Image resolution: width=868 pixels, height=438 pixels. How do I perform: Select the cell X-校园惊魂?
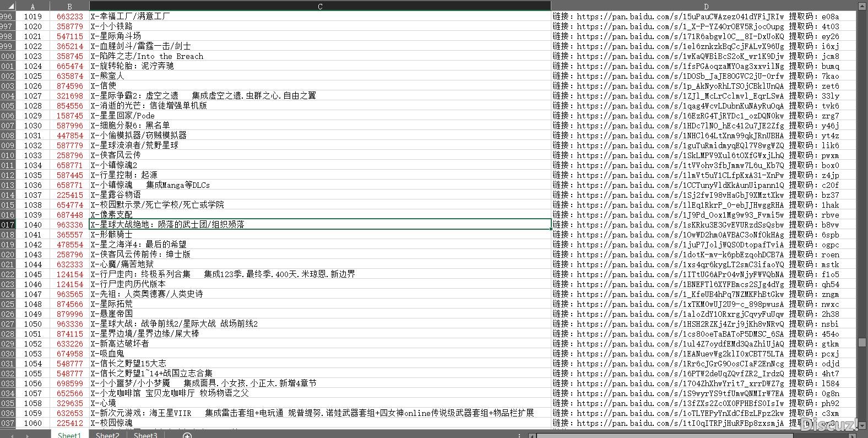point(320,423)
